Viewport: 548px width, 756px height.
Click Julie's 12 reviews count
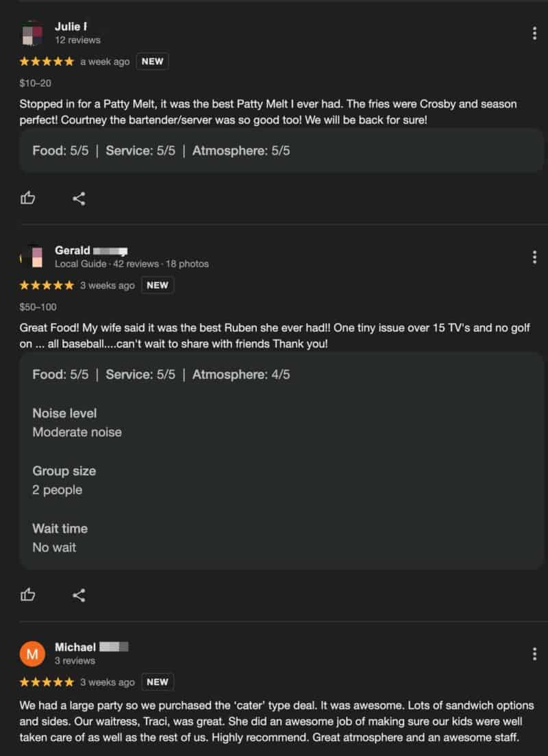tap(77, 40)
